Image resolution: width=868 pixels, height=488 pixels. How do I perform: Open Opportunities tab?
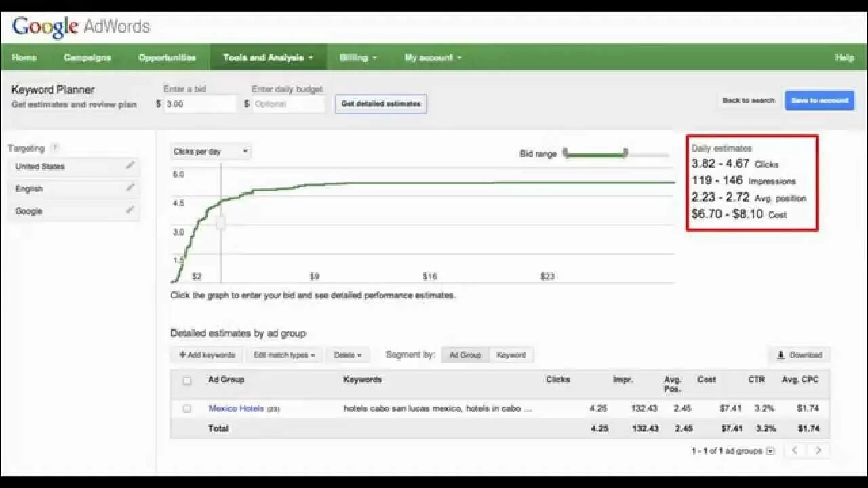click(167, 58)
